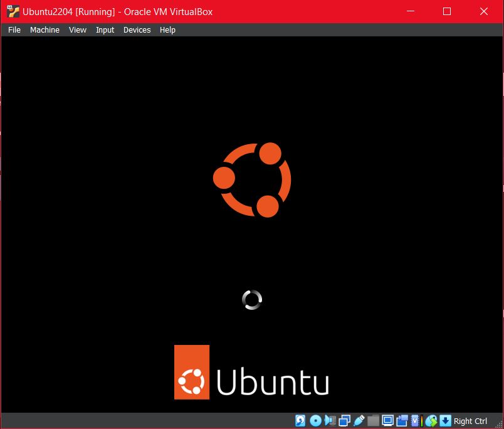Viewport: 504px width, 429px height.
Task: Click the hard disk activity status icon
Action: [300, 420]
